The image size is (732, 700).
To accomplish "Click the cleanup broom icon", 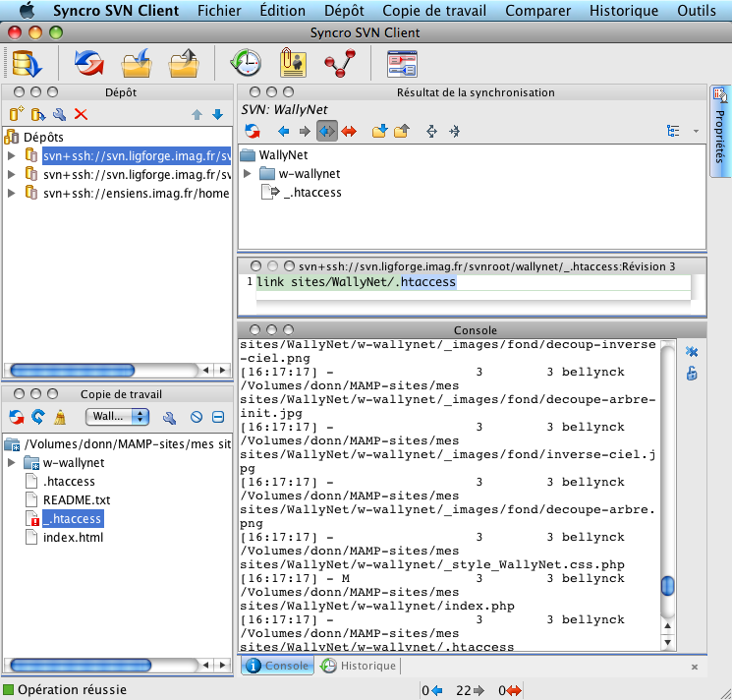I will (x=60, y=417).
